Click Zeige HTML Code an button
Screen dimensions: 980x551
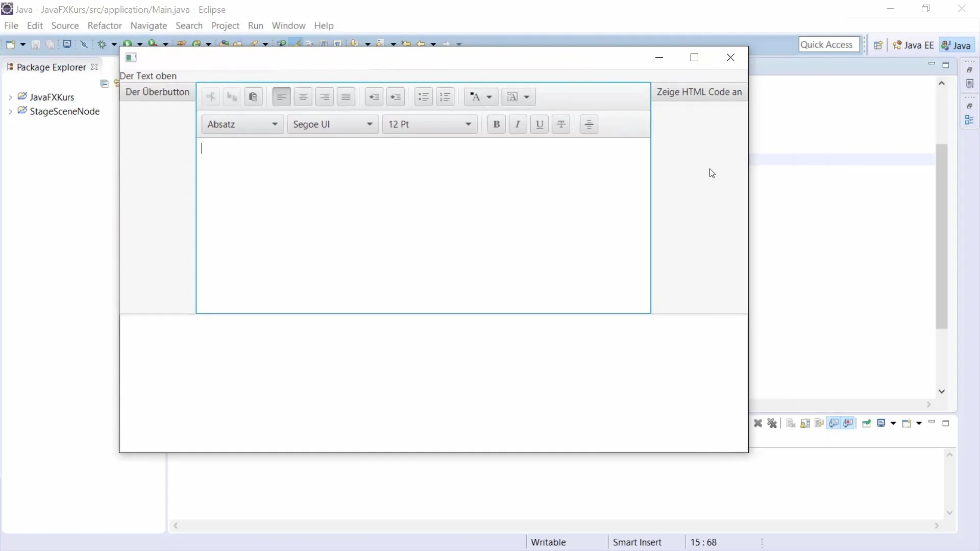pos(699,92)
